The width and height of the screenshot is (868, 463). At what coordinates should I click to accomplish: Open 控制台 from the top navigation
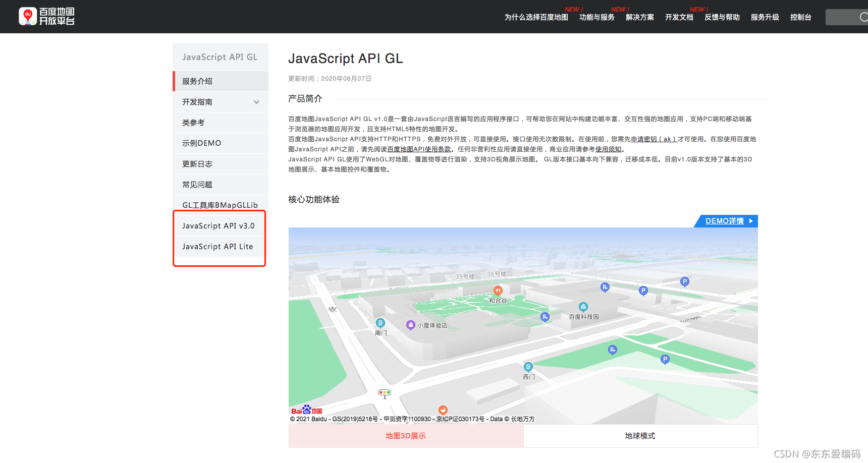(x=801, y=17)
